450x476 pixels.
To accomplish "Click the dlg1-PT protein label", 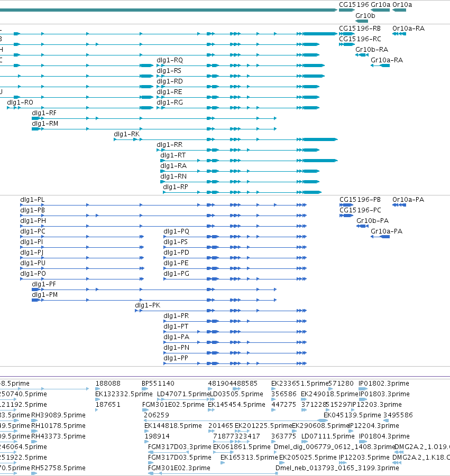I will [176, 326].
